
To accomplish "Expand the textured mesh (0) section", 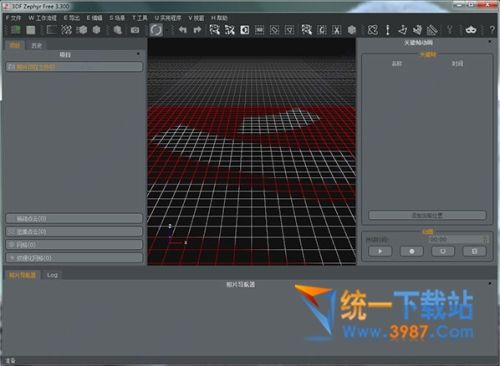I will 74,258.
